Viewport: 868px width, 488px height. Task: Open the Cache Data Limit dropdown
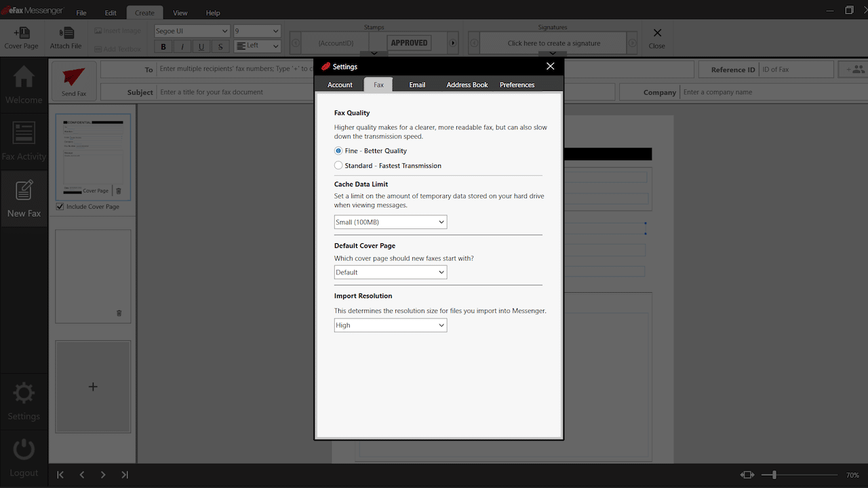391,222
